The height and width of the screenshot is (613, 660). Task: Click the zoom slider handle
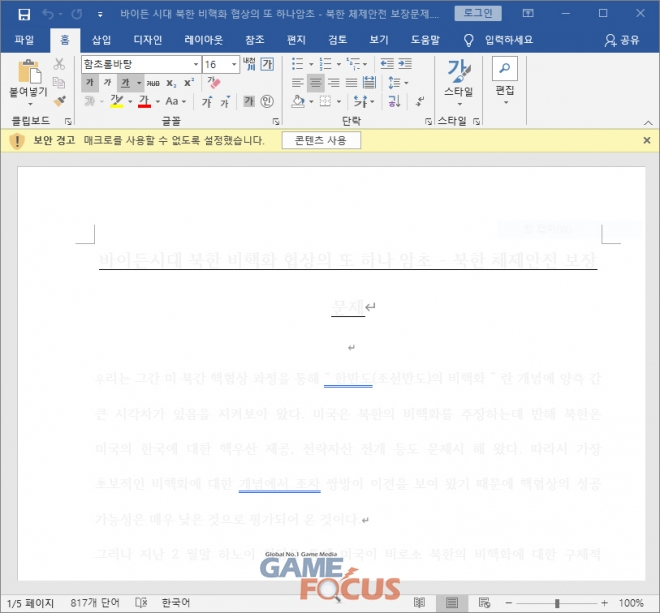point(558,603)
